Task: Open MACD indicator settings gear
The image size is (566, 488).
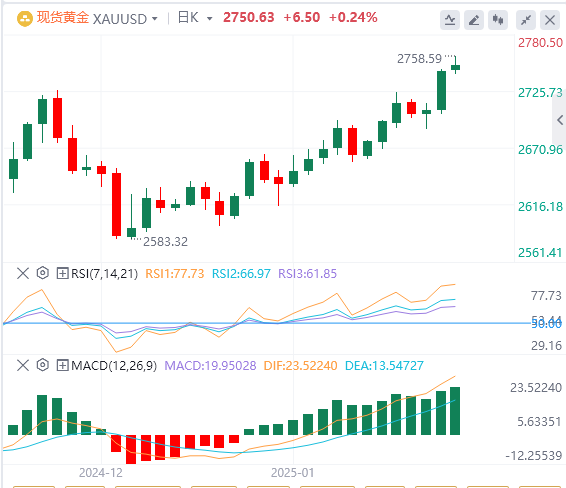Action: point(43,365)
